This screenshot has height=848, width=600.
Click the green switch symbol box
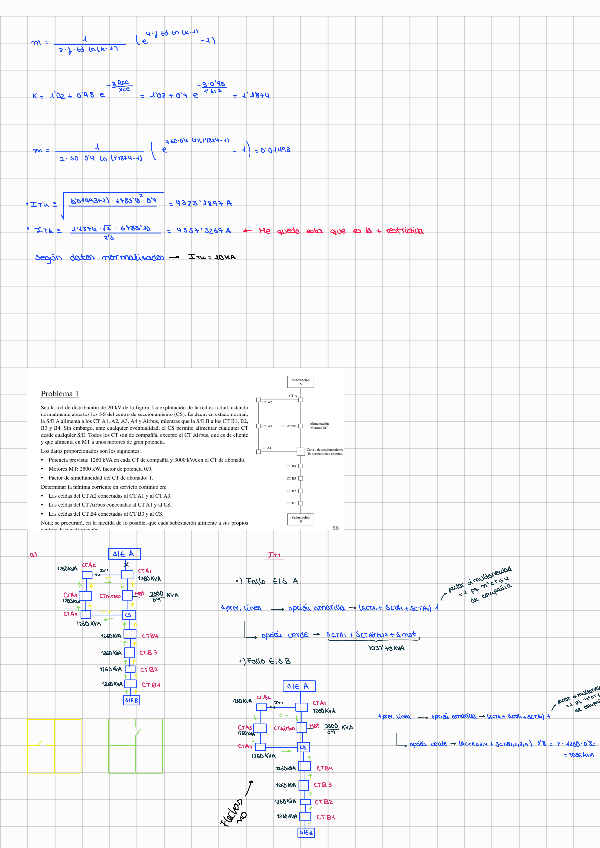[x=135, y=746]
